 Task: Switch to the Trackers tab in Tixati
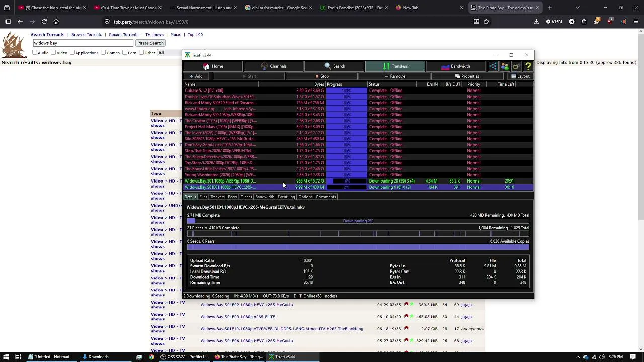(217, 197)
